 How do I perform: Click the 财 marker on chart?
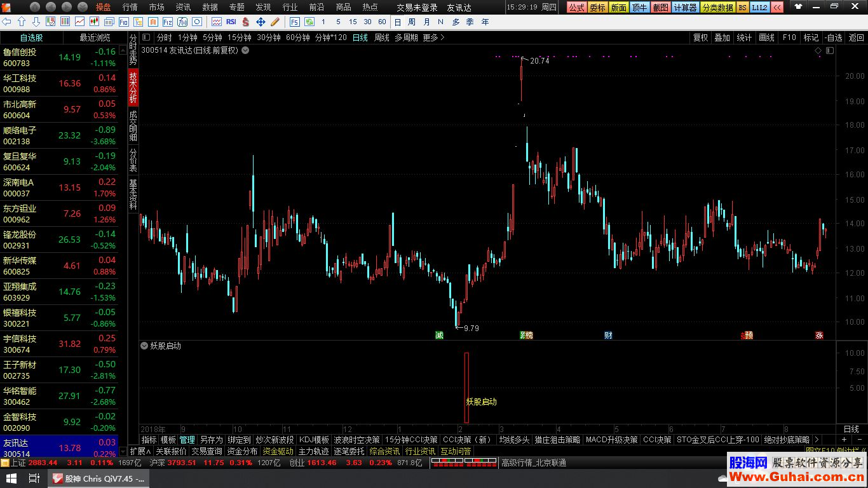608,335
